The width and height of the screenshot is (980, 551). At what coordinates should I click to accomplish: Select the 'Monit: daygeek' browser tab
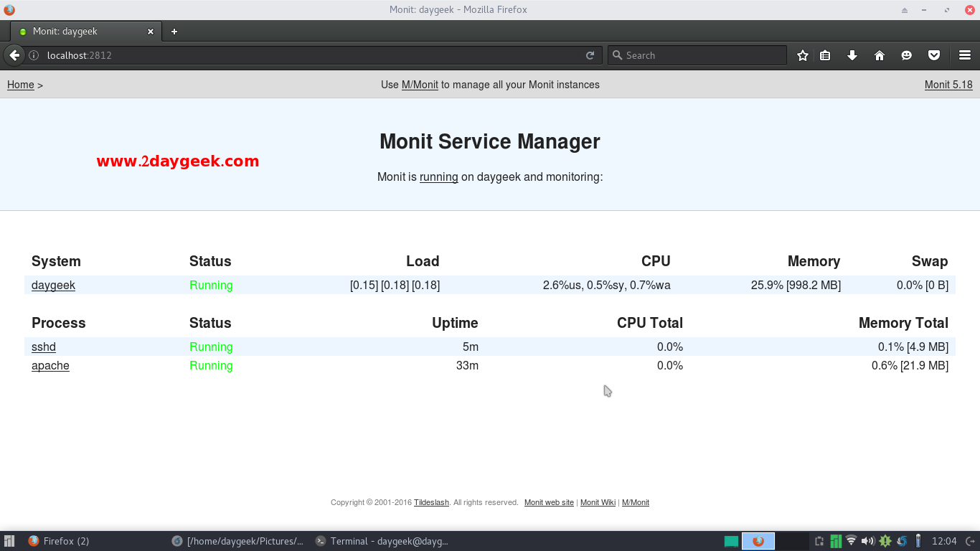[x=86, y=32]
